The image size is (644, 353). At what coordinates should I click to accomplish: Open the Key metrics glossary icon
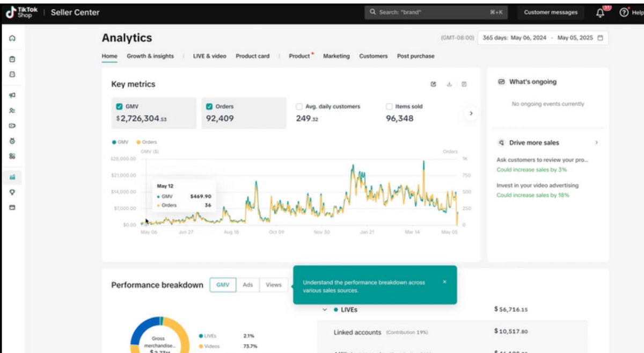point(464,84)
